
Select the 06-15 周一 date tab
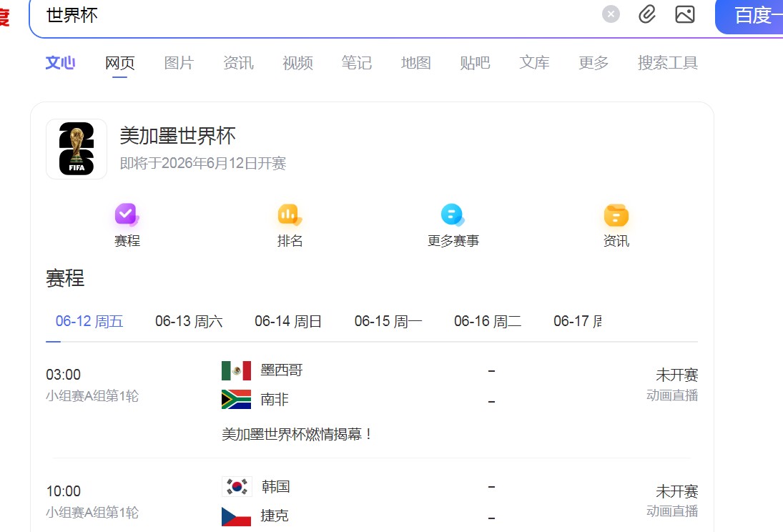(388, 321)
